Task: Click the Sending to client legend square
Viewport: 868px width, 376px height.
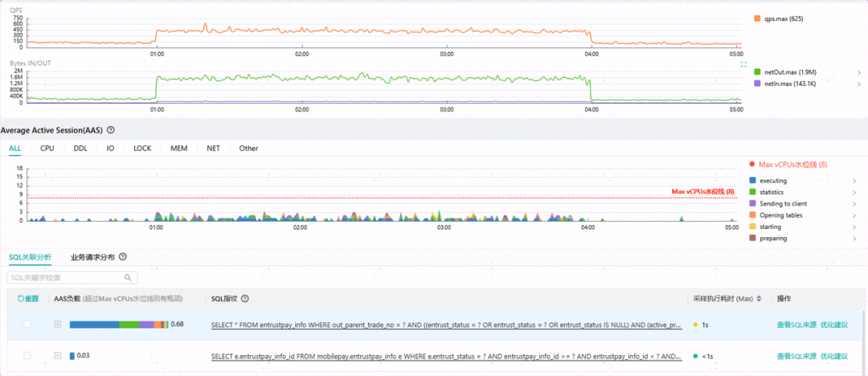Action: 751,204
